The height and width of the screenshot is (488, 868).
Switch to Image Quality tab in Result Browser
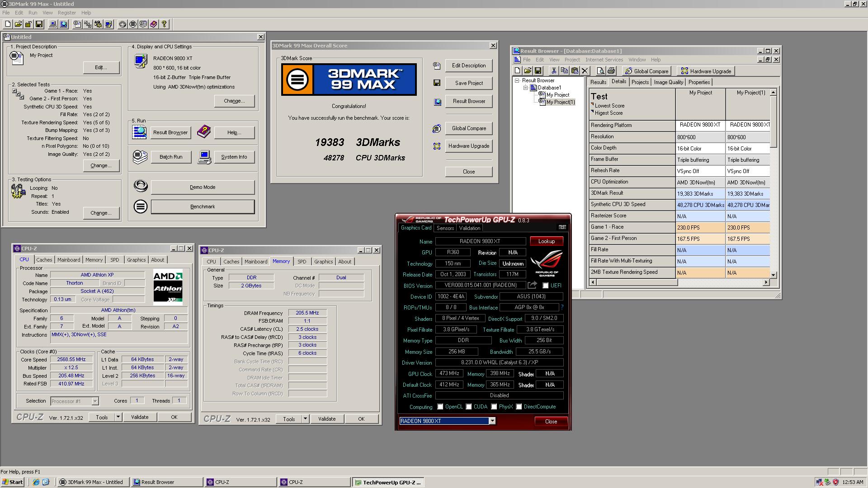pos(669,82)
